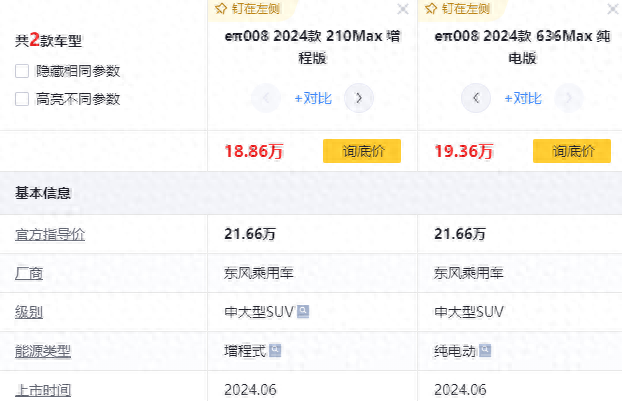Click the info icon beside 中大型SUV

(303, 311)
